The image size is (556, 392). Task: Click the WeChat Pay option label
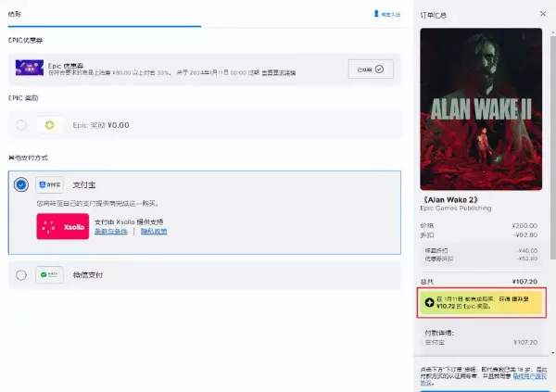88,275
